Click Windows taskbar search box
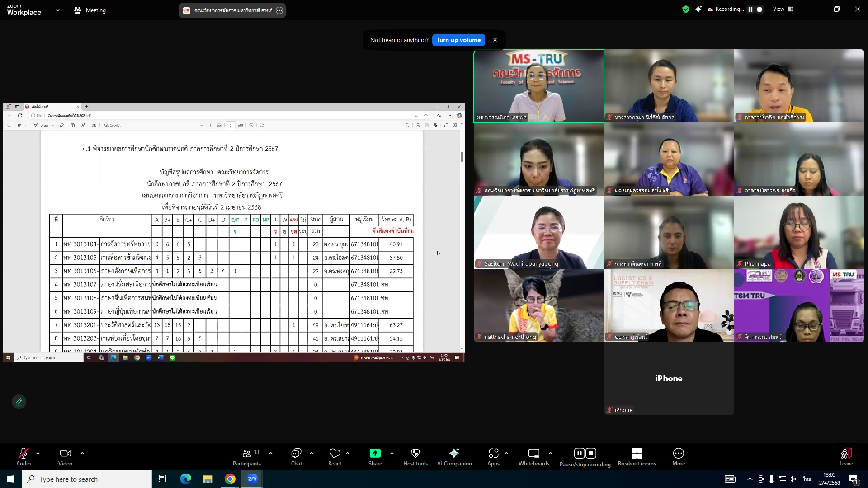This screenshot has height=488, width=868. pyautogui.click(x=87, y=479)
